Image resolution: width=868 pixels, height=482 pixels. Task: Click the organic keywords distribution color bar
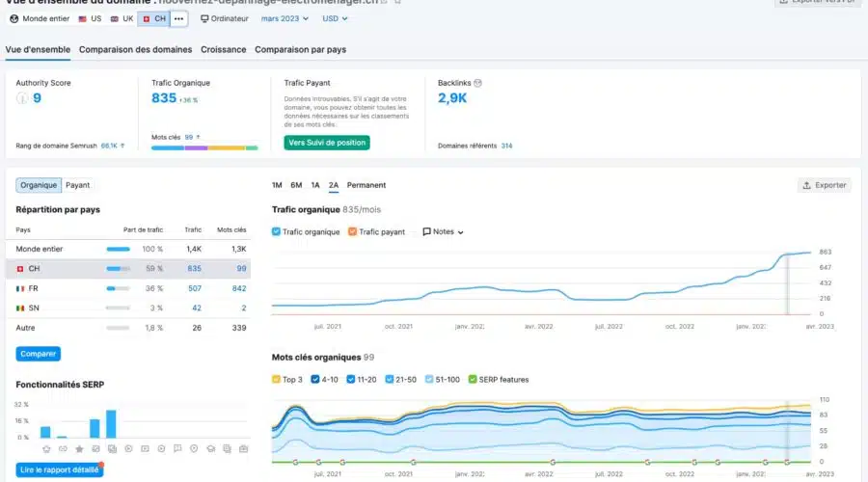(204, 148)
